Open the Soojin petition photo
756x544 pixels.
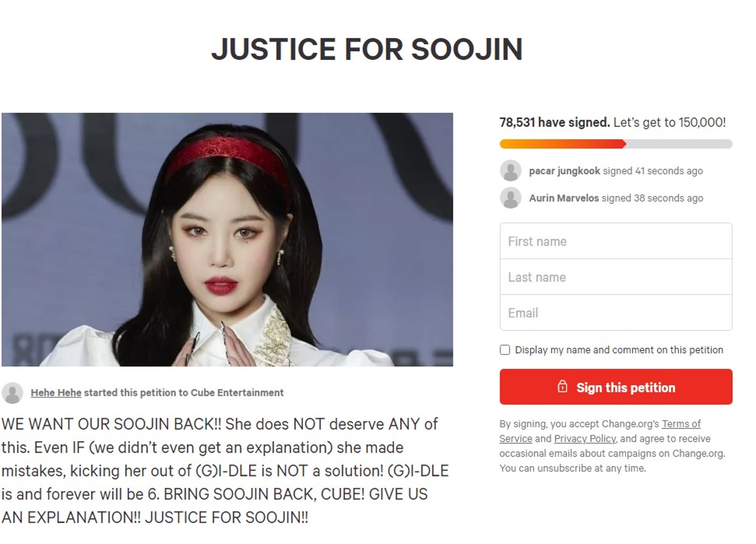[x=227, y=239]
